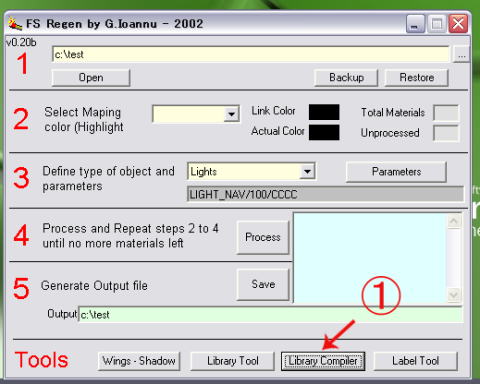Click inside the light blue log area
Screen dimensions: 480x384
tap(370, 258)
